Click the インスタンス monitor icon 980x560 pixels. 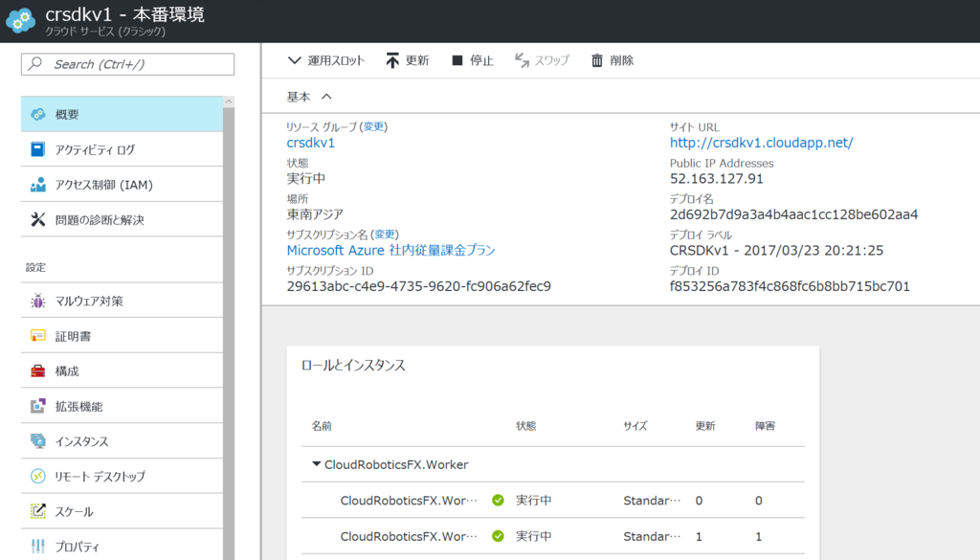[x=37, y=441]
